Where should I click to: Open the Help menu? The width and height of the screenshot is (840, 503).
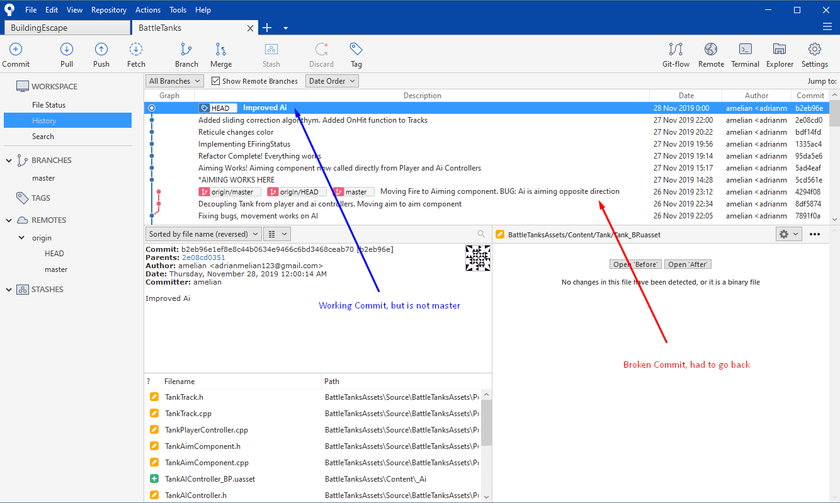coord(203,10)
